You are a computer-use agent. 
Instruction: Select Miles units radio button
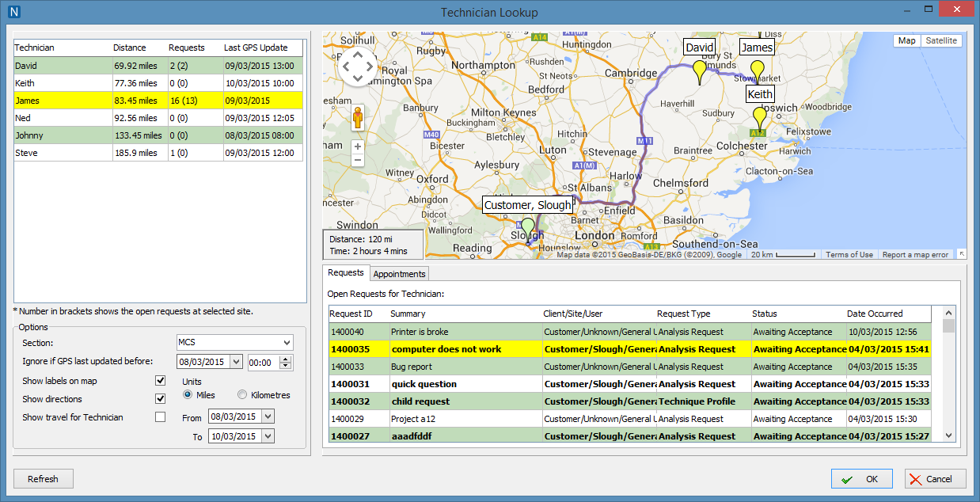point(188,395)
